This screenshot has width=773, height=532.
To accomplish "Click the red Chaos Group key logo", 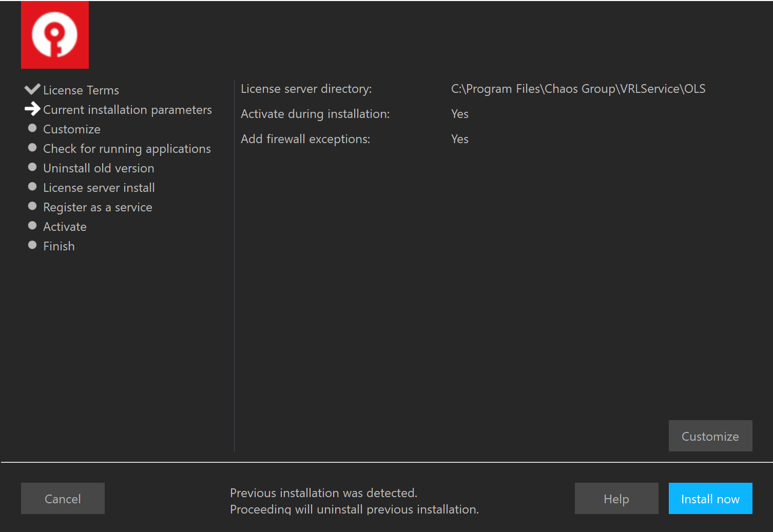I will pos(54,34).
